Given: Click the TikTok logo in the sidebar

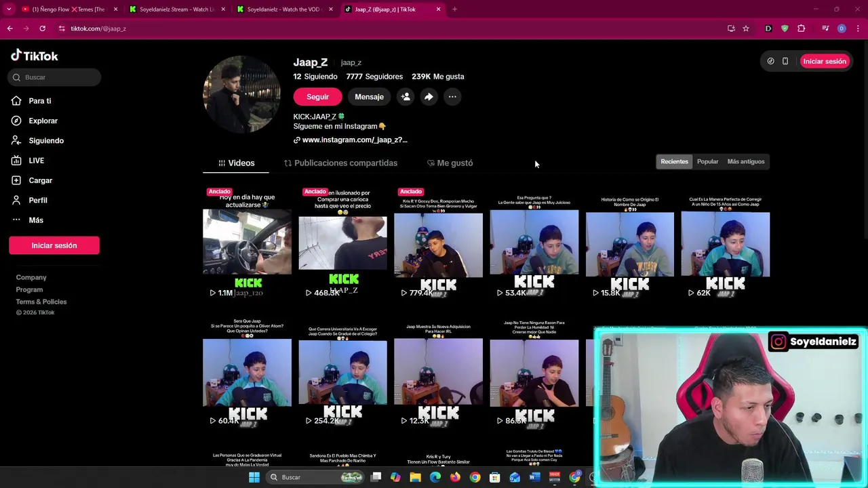Looking at the screenshot, I should pos(34,56).
